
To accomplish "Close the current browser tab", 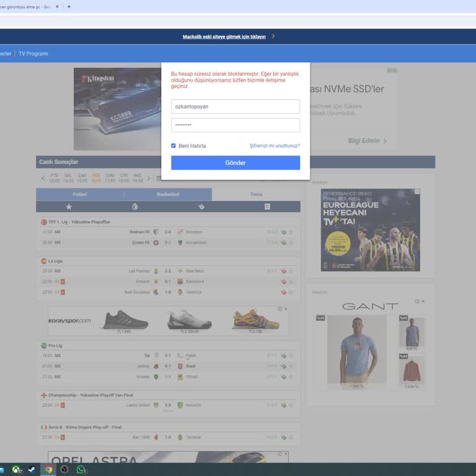I will click(58, 7).
